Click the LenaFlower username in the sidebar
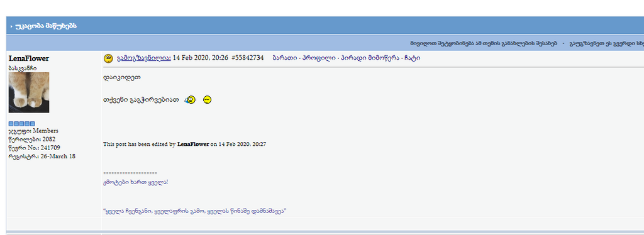 pos(29,58)
